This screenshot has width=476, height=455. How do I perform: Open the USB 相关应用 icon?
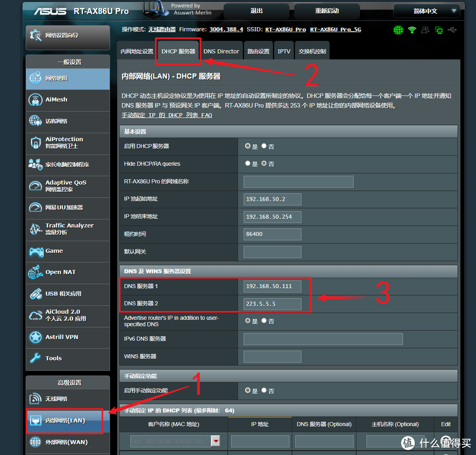[36, 294]
